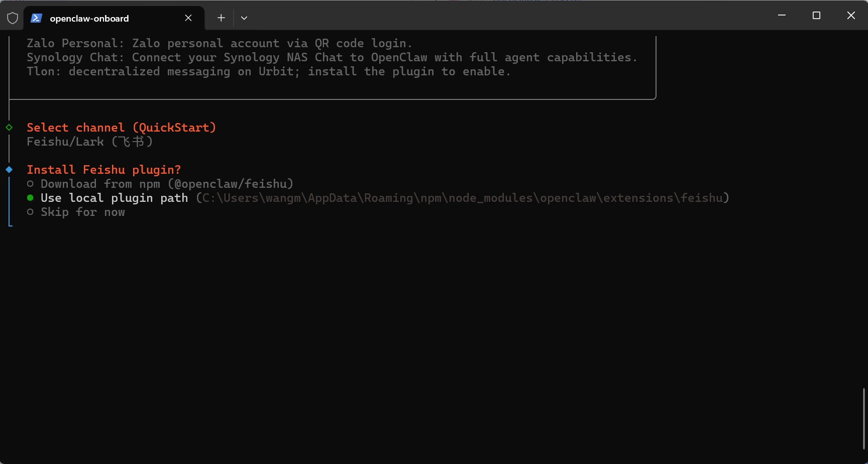Switch to the openclaw-onboard tab

click(x=89, y=19)
